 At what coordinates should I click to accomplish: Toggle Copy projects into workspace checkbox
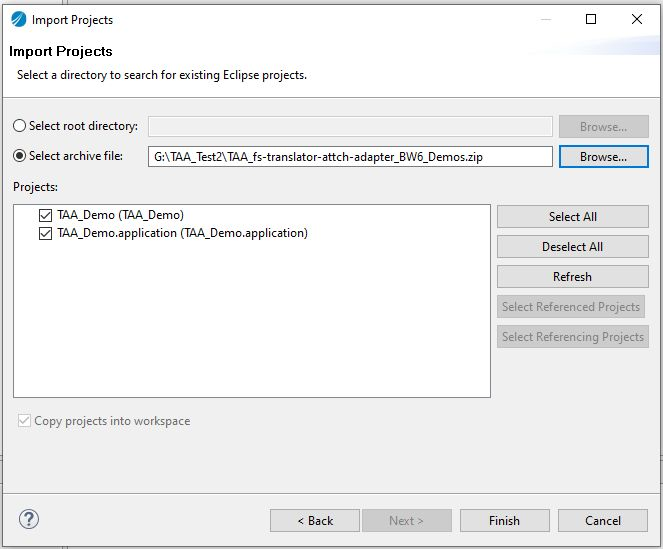(x=24, y=421)
